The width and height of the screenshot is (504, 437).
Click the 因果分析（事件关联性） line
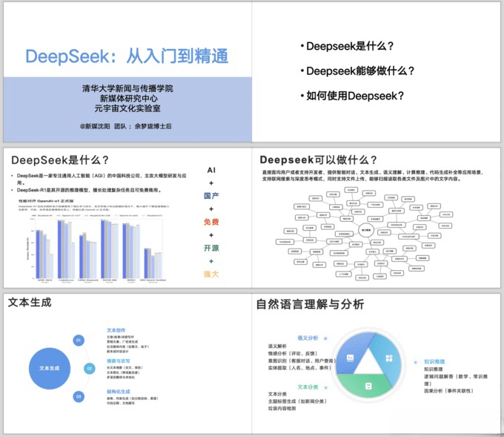[448, 391]
